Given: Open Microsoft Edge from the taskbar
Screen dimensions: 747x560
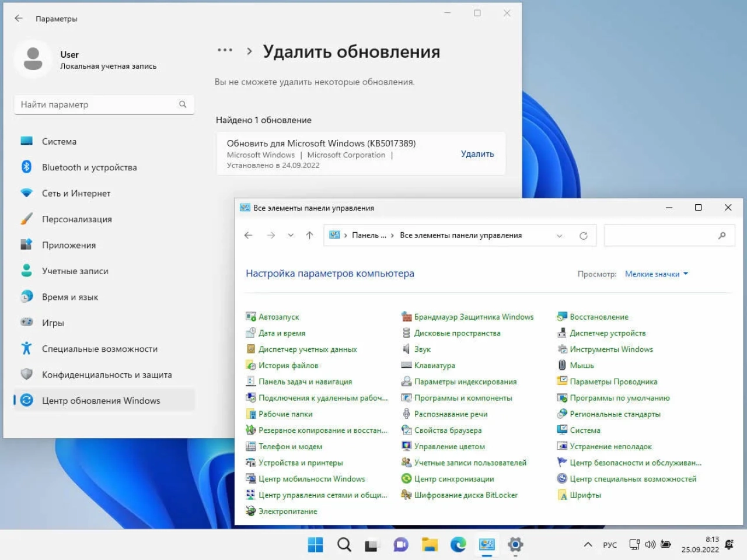Looking at the screenshot, I should pos(458,545).
